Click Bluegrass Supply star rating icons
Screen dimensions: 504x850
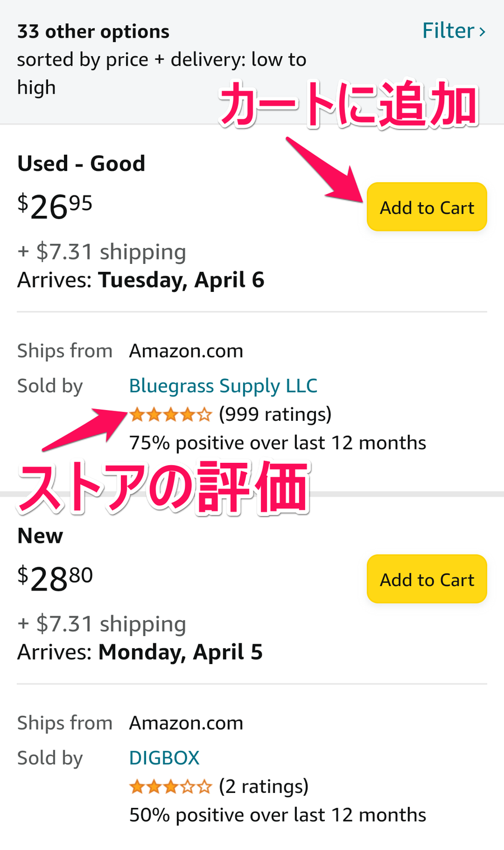tap(170, 415)
